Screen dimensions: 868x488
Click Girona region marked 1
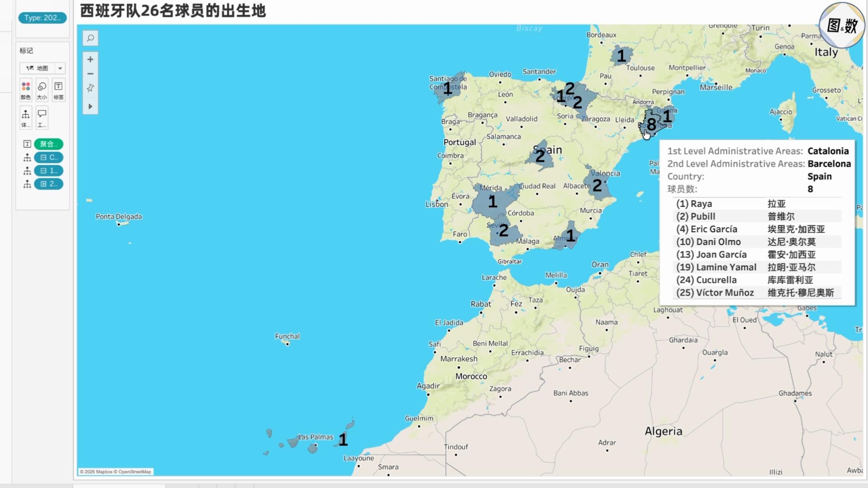pyautogui.click(x=667, y=117)
